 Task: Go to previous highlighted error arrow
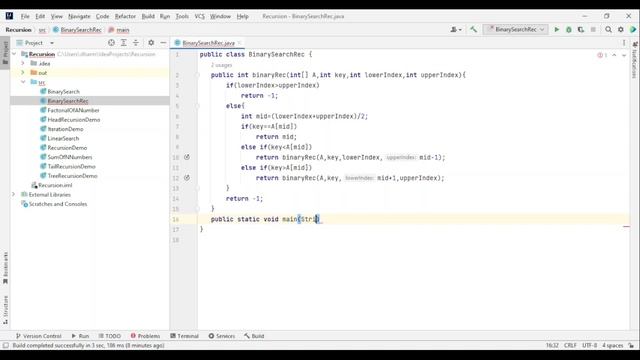tap(614, 55)
